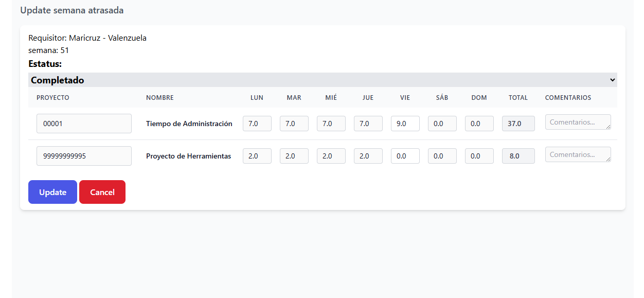Click the red Cancel button
Screen dimensions: 644x298
pyautogui.click(x=102, y=192)
